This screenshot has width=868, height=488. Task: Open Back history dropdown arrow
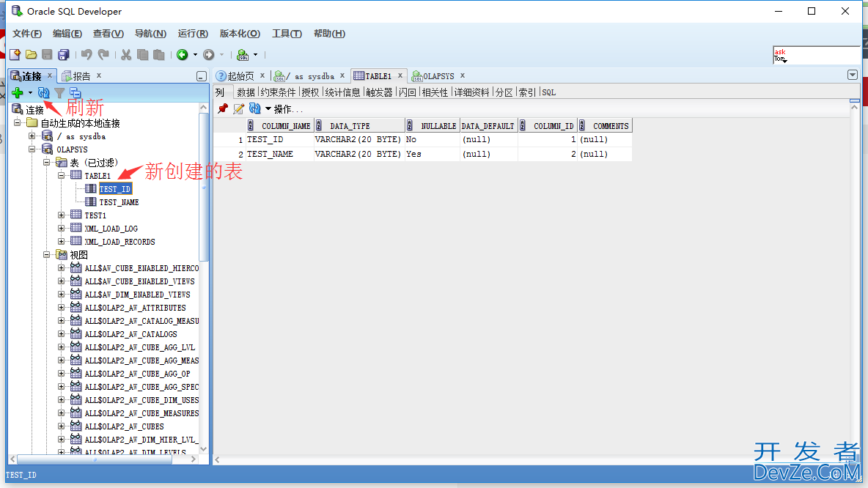coord(195,54)
